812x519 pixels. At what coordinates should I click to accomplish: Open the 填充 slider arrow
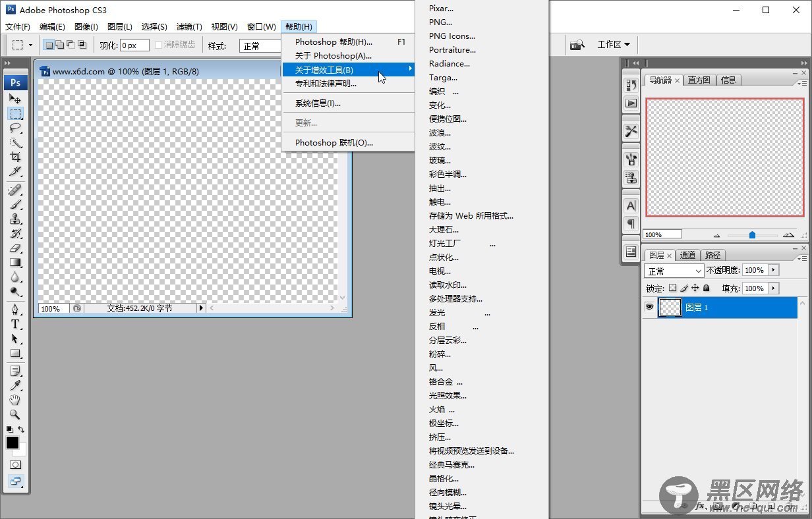774,288
